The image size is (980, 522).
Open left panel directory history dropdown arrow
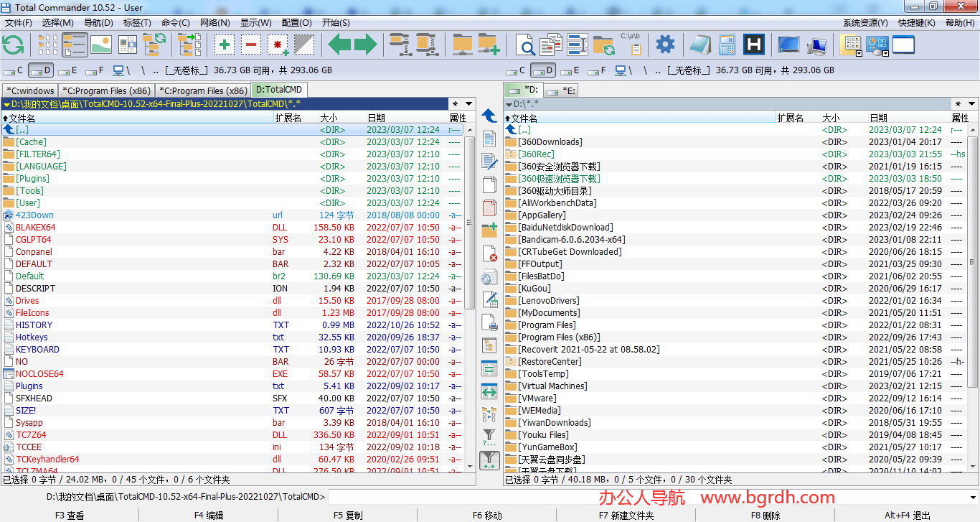[x=468, y=104]
